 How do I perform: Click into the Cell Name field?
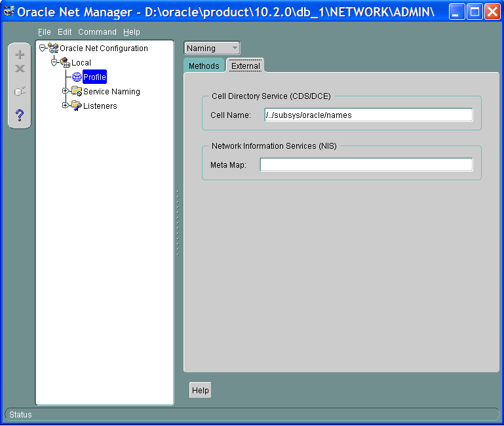point(368,115)
